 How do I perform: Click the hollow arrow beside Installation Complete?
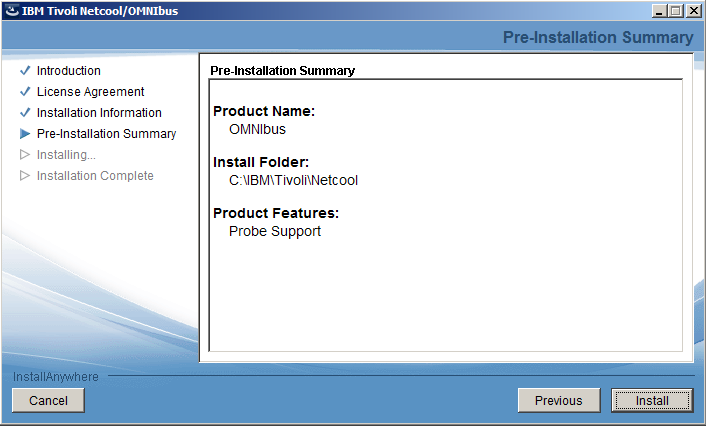tap(25, 176)
